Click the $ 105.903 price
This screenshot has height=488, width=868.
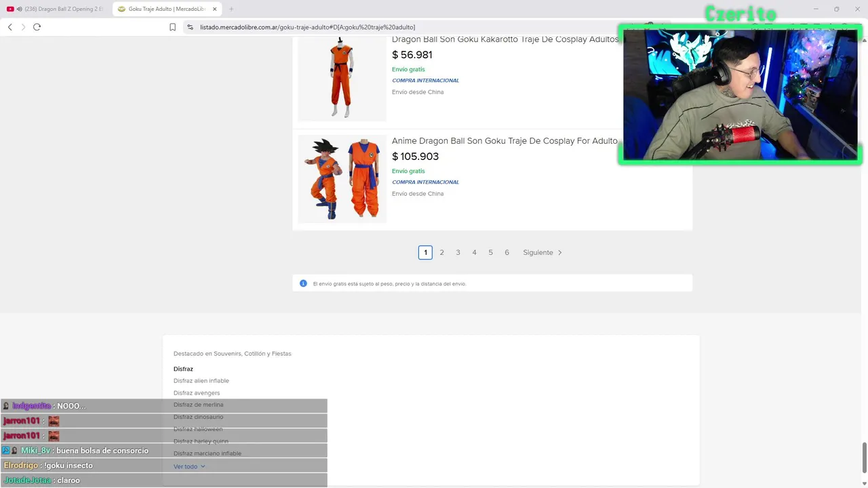[x=416, y=157]
